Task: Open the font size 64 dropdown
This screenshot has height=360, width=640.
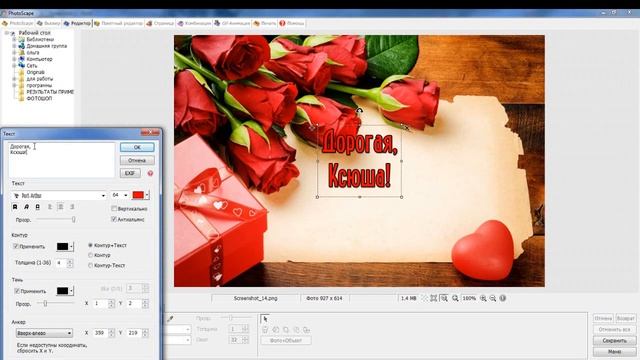Action: (125, 196)
